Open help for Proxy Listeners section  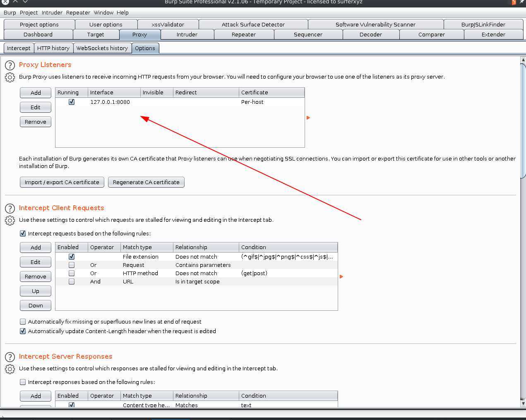[x=10, y=65]
